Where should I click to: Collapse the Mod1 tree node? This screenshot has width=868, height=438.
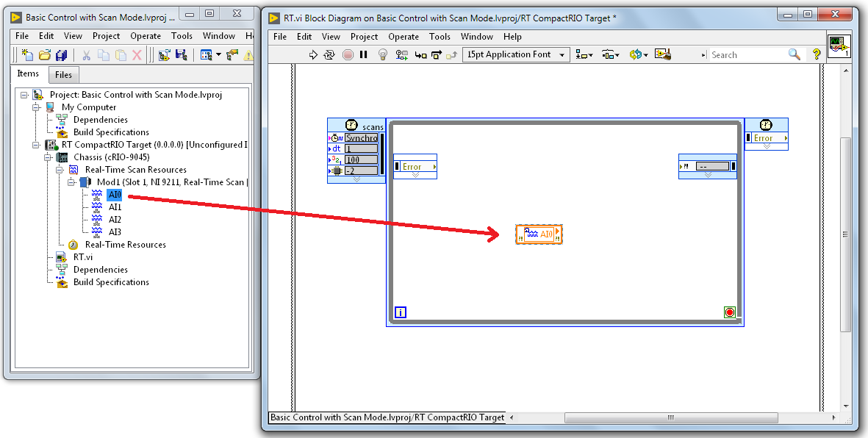tap(73, 182)
